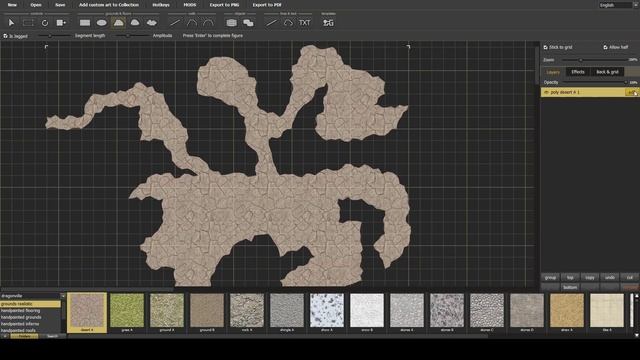Click Export to PDF
This screenshot has height=360, width=640.
pos(267,5)
